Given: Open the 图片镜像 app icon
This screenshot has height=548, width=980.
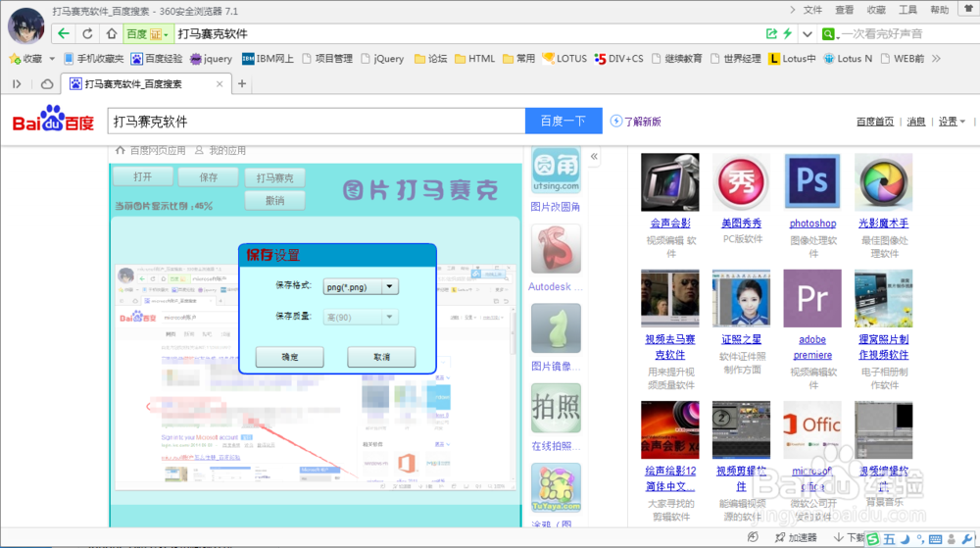Looking at the screenshot, I should coord(556,328).
